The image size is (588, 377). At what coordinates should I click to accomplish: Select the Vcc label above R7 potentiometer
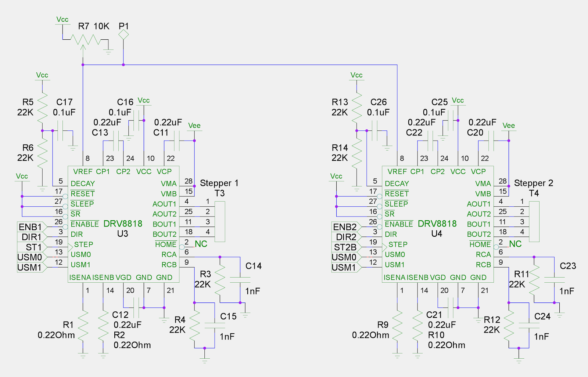(62, 19)
